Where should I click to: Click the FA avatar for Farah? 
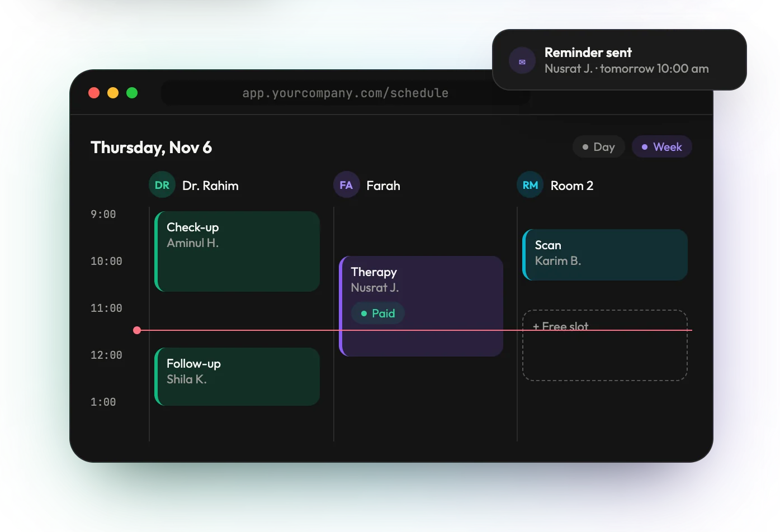[x=346, y=185]
